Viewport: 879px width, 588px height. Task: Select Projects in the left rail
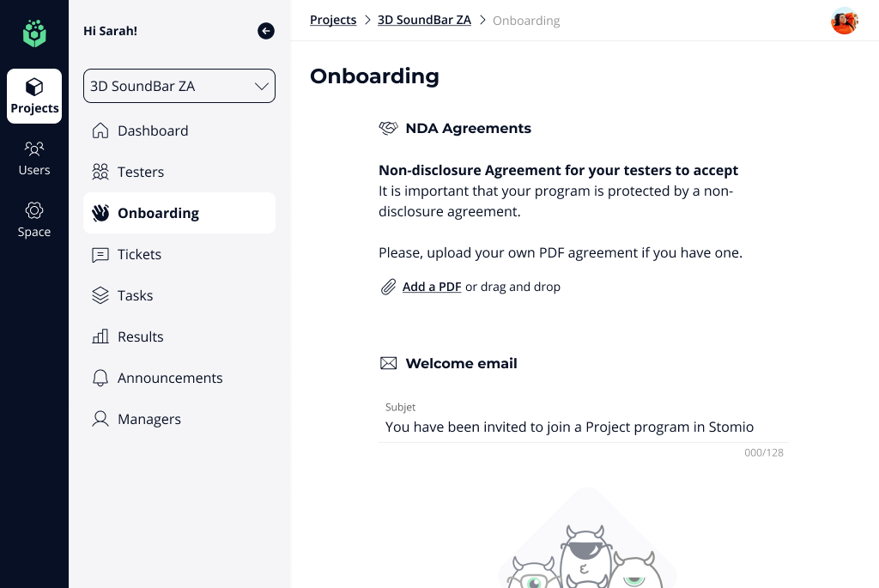pyautogui.click(x=34, y=96)
